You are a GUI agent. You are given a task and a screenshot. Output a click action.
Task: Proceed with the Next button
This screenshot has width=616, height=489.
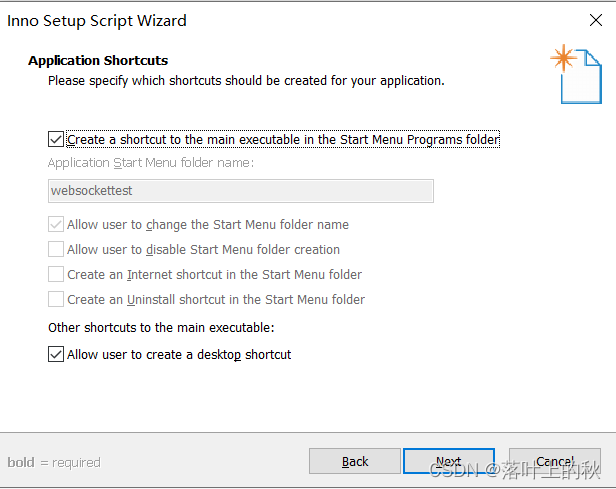click(x=449, y=461)
